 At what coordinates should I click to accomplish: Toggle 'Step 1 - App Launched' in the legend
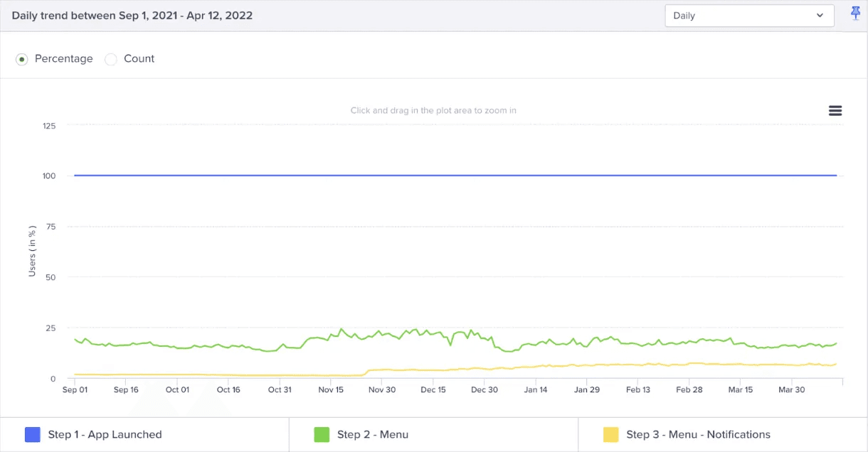[104, 434]
